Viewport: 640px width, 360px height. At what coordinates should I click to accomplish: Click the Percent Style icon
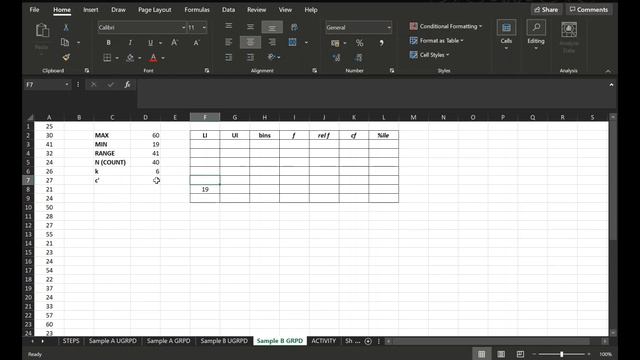[359, 43]
